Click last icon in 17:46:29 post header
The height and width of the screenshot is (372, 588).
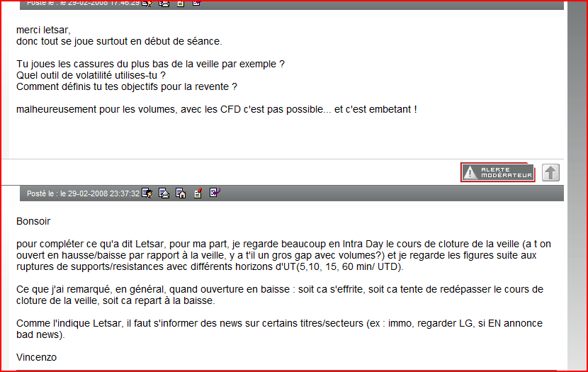pyautogui.click(x=197, y=3)
